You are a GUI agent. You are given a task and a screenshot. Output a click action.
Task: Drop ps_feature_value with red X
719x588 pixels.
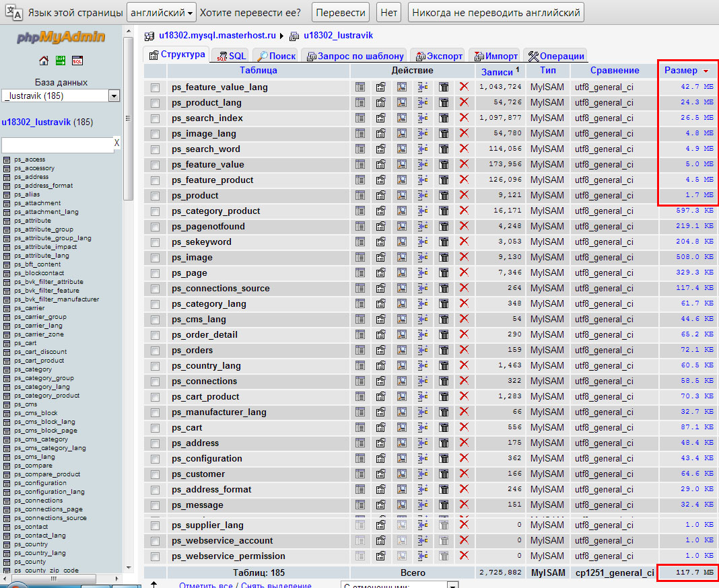464,164
